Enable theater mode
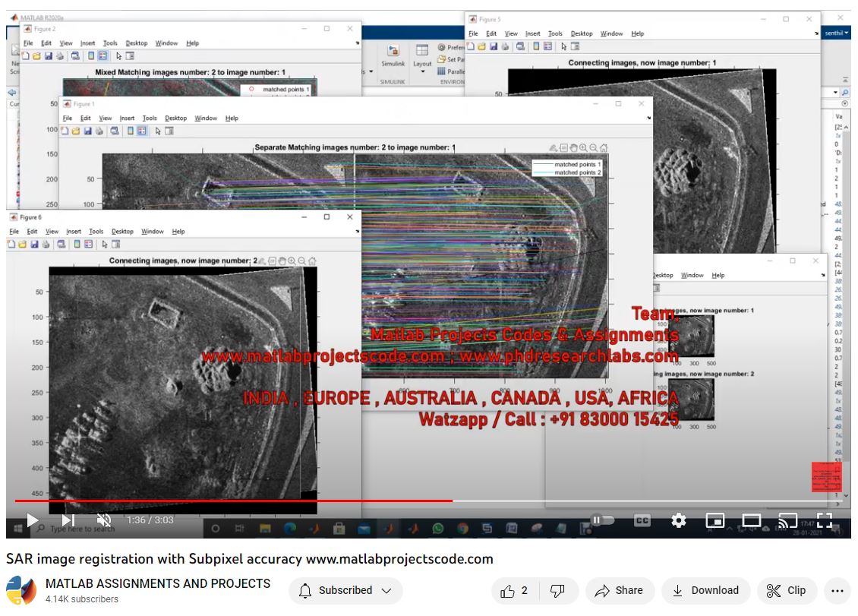This screenshot has width=858, height=616. tap(751, 520)
